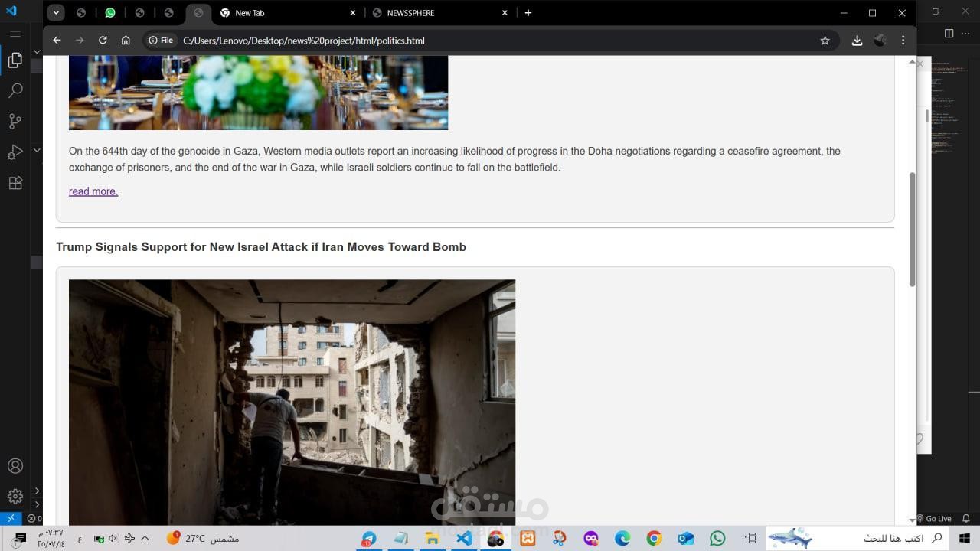The height and width of the screenshot is (551, 980).
Task: Open Google Chrome from the taskbar
Action: tap(654, 539)
